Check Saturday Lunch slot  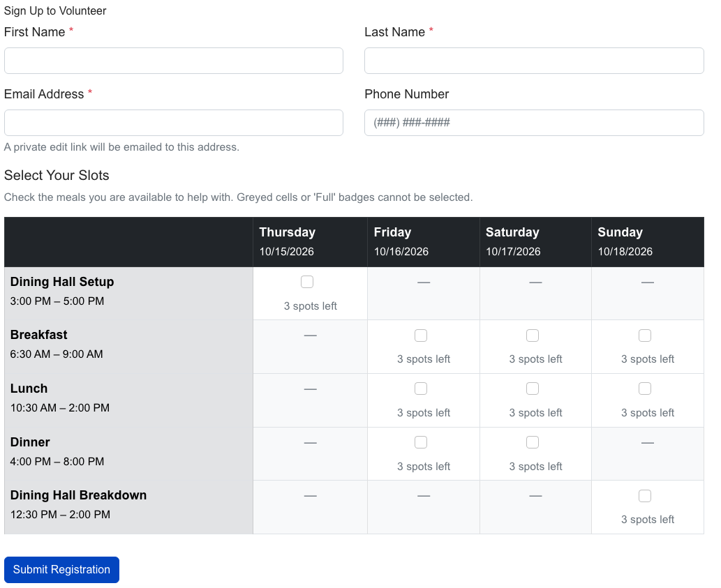point(533,389)
